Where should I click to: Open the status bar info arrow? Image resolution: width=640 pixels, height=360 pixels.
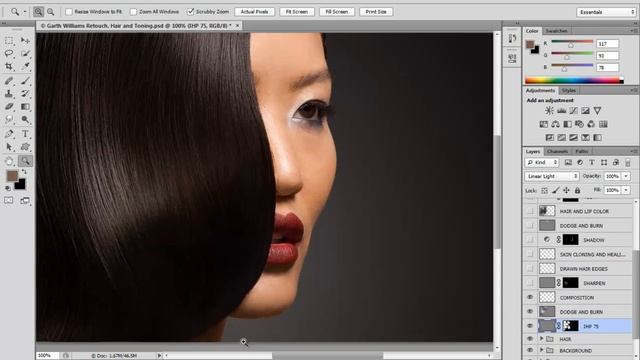tap(159, 356)
